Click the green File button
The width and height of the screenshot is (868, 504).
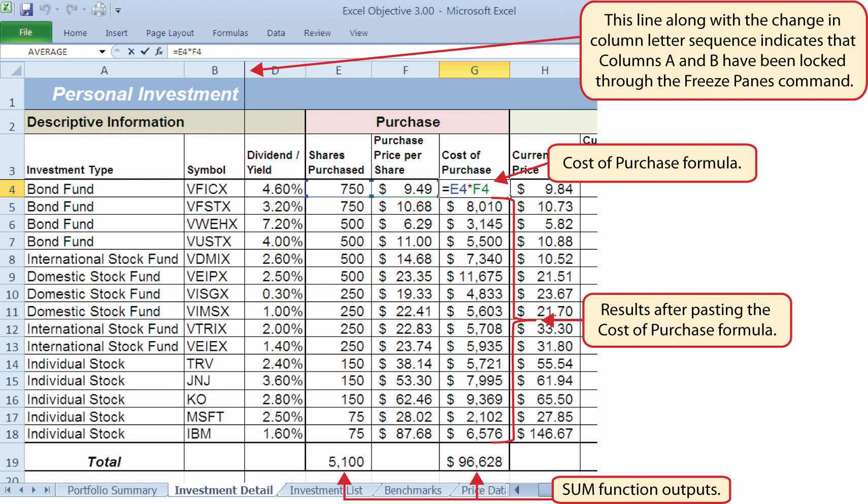point(25,32)
